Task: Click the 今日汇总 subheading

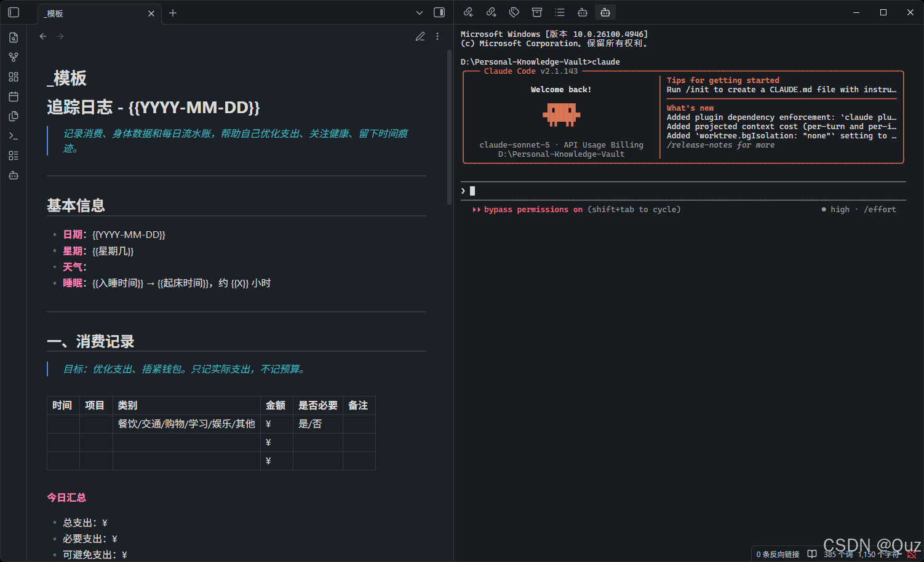Action: point(66,497)
